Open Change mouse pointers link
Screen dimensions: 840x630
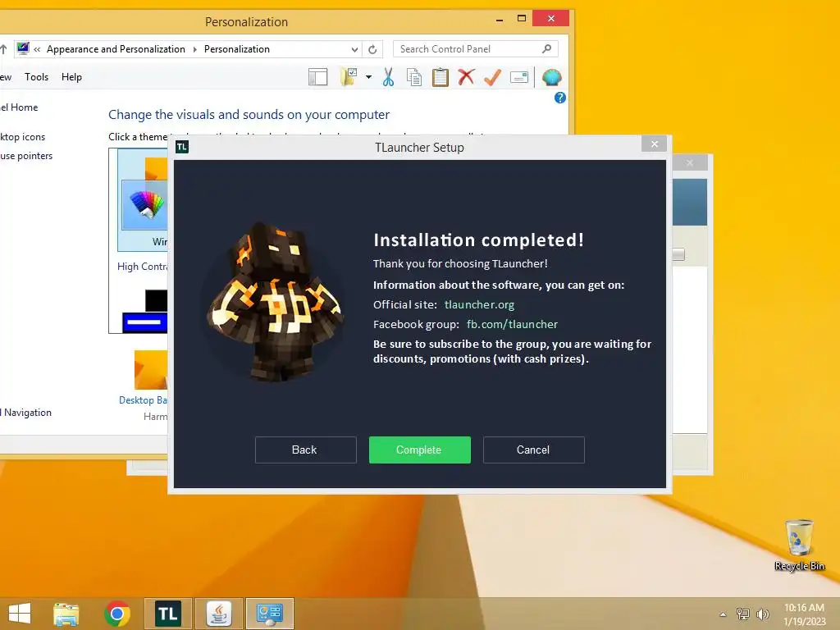coord(26,156)
